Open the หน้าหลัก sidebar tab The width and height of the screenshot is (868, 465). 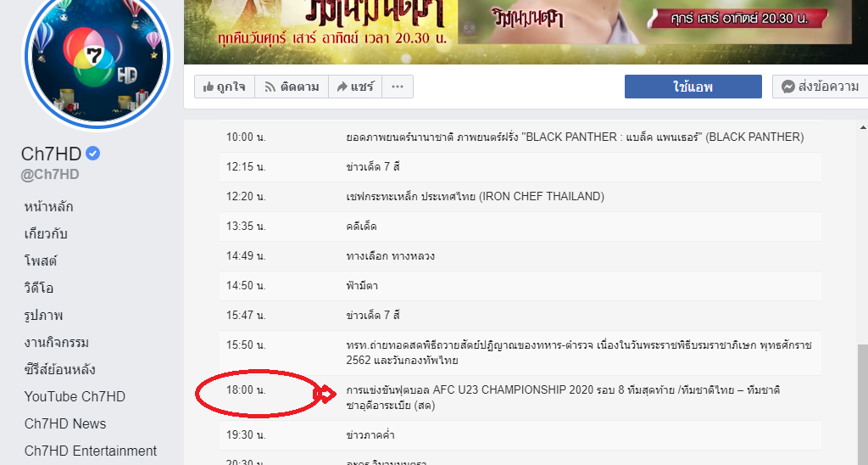(x=48, y=207)
